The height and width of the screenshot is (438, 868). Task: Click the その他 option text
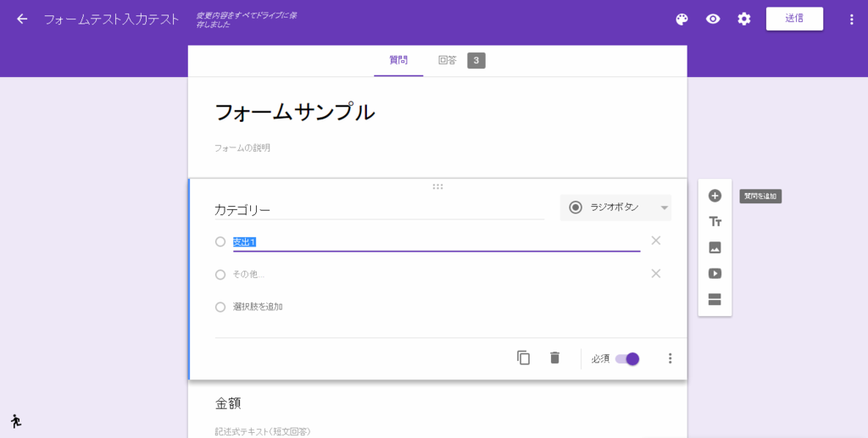coord(248,274)
